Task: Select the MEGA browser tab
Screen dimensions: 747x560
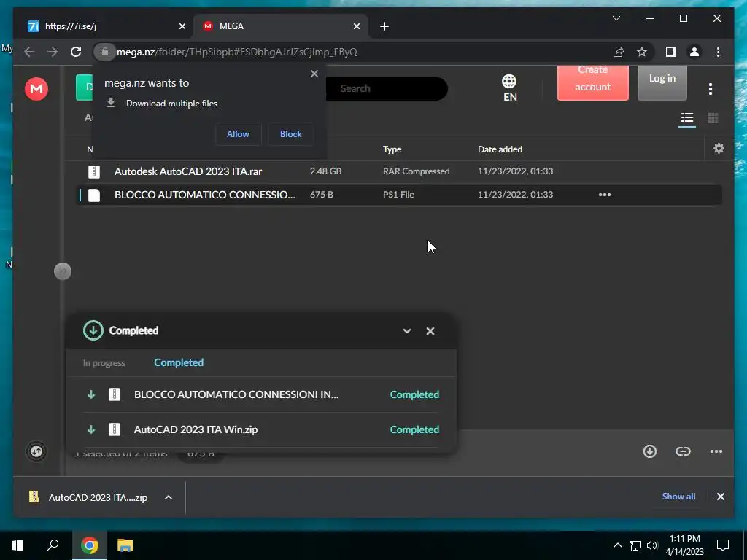Action: click(x=281, y=26)
